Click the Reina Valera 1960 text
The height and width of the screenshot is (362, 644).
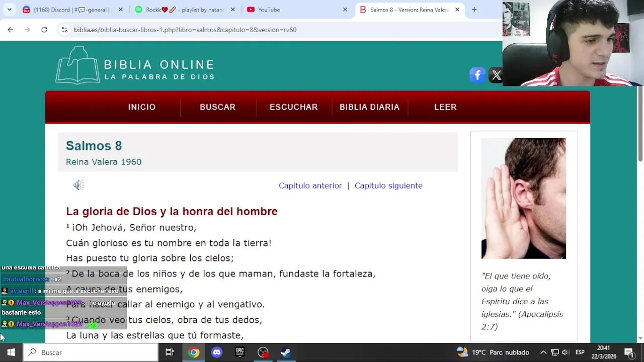click(x=104, y=162)
